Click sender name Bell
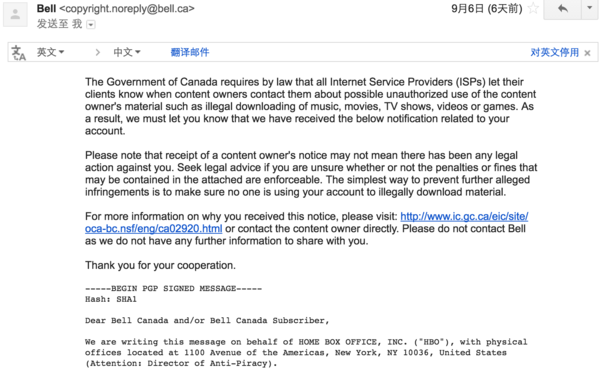This screenshot has width=600, height=372. pyautogui.click(x=46, y=8)
